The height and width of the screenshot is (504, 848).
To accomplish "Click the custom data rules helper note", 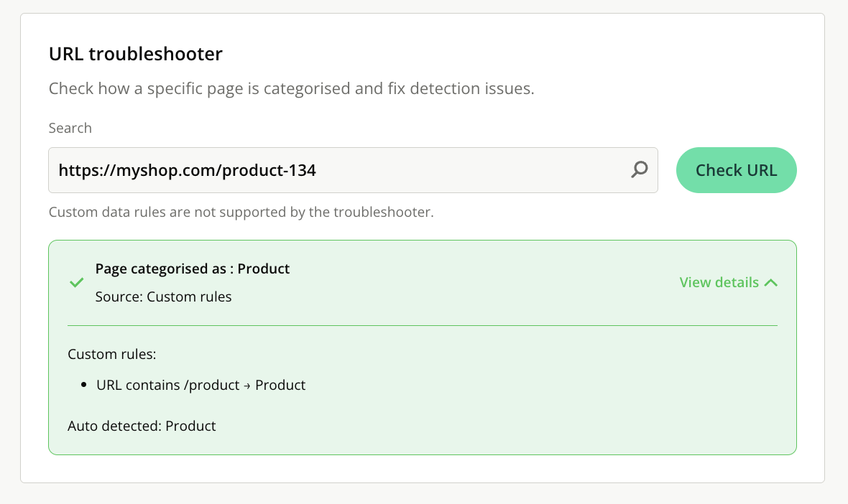I will point(241,213).
